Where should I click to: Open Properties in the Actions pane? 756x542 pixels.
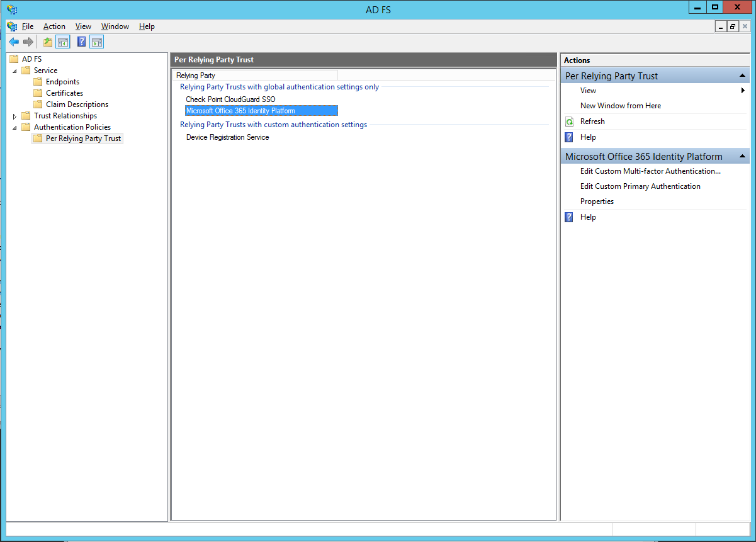pyautogui.click(x=597, y=201)
